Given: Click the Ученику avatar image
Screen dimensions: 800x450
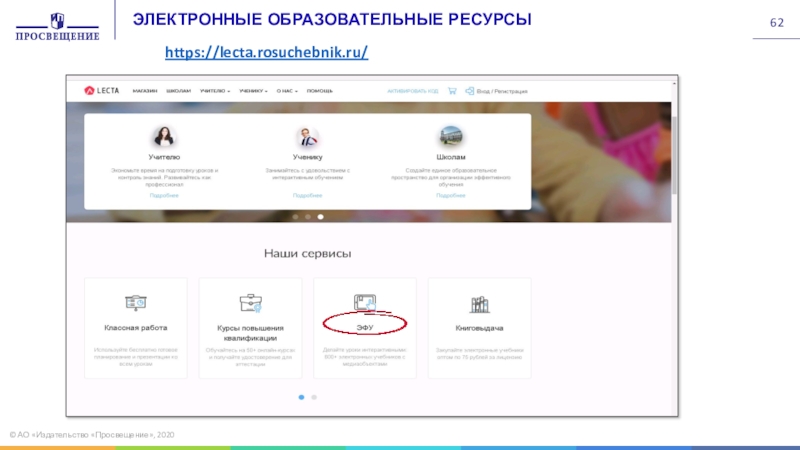Looking at the screenshot, I should tap(308, 136).
